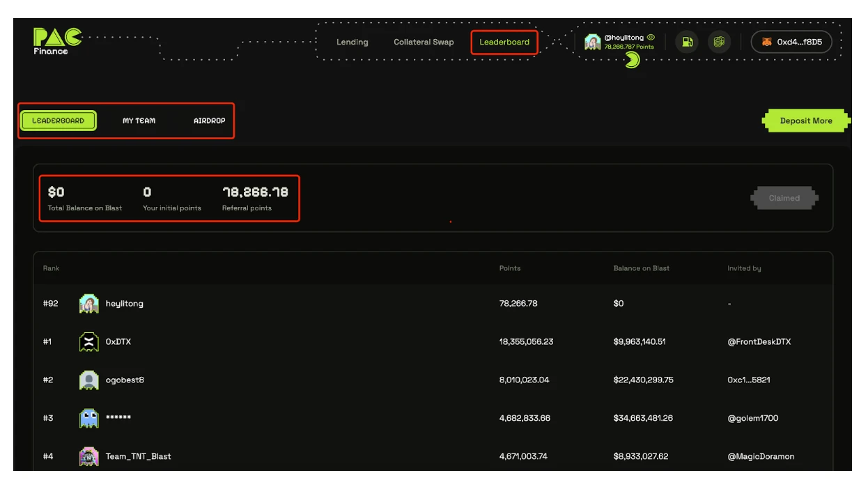The width and height of the screenshot is (868, 489).
Task: Click the Team_TNT_Blast avatar icon
Action: pos(89,457)
